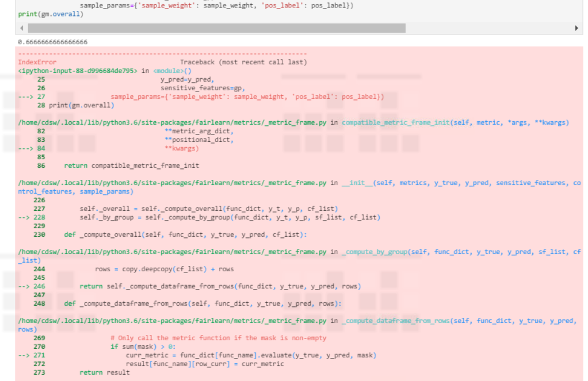Click line 83 **positional_dict
The height and width of the screenshot is (381, 588).
click(x=199, y=140)
